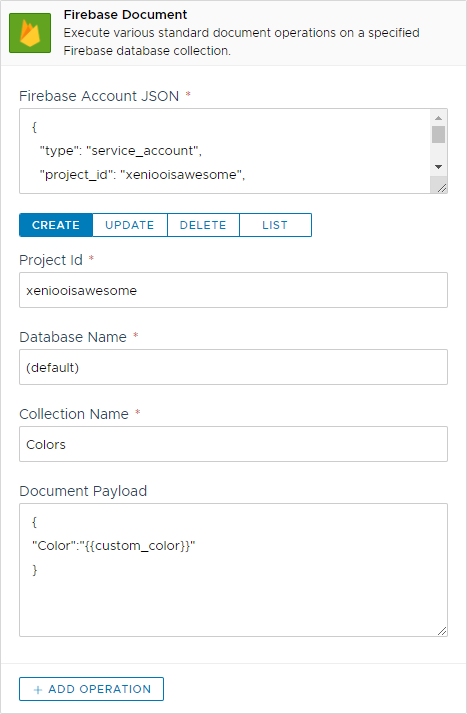Click the plus icon in Add Operation

click(x=38, y=690)
